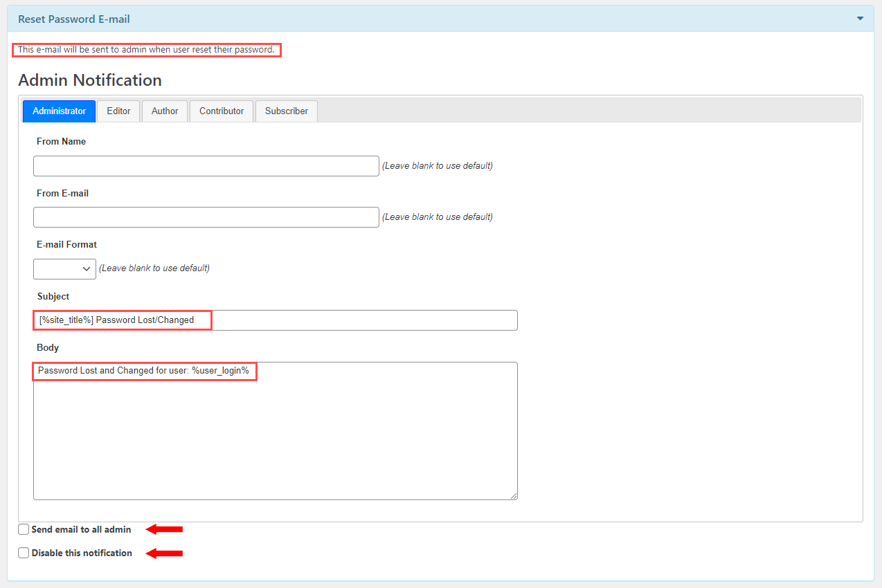Click the From E-mail input field
Image resolution: width=882 pixels, height=588 pixels.
206,217
